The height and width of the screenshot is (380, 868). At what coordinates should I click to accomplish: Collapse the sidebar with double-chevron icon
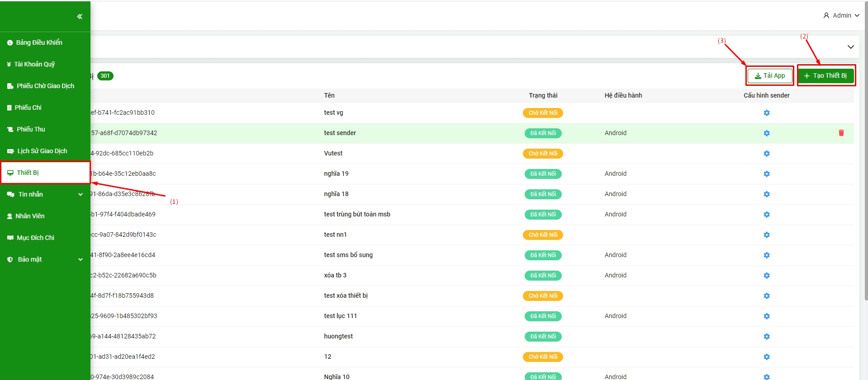pyautogui.click(x=80, y=17)
